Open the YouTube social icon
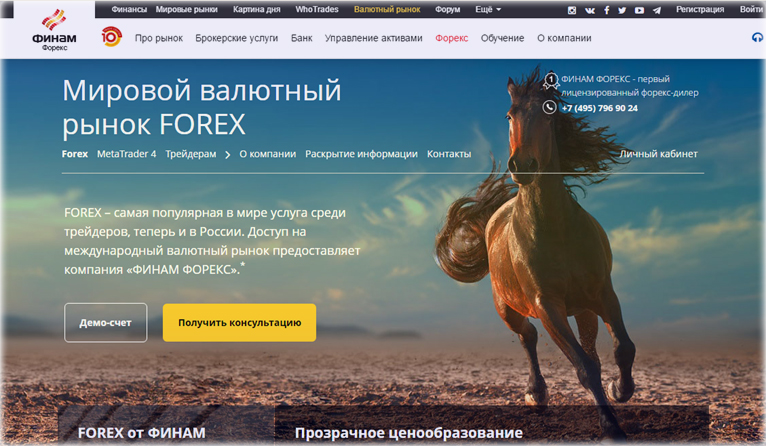The image size is (766, 446). (x=639, y=10)
